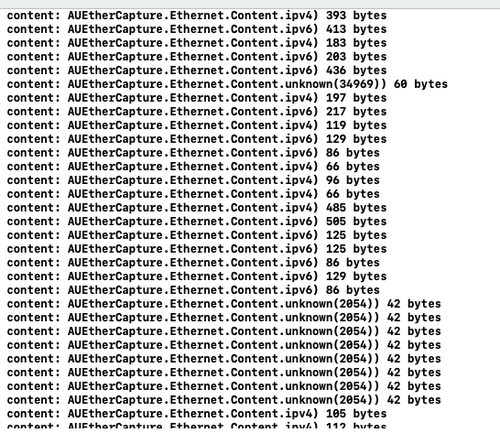This screenshot has width=500, height=433.
Task: Select the unknown(34969) 60 bytes line
Action: (227, 84)
